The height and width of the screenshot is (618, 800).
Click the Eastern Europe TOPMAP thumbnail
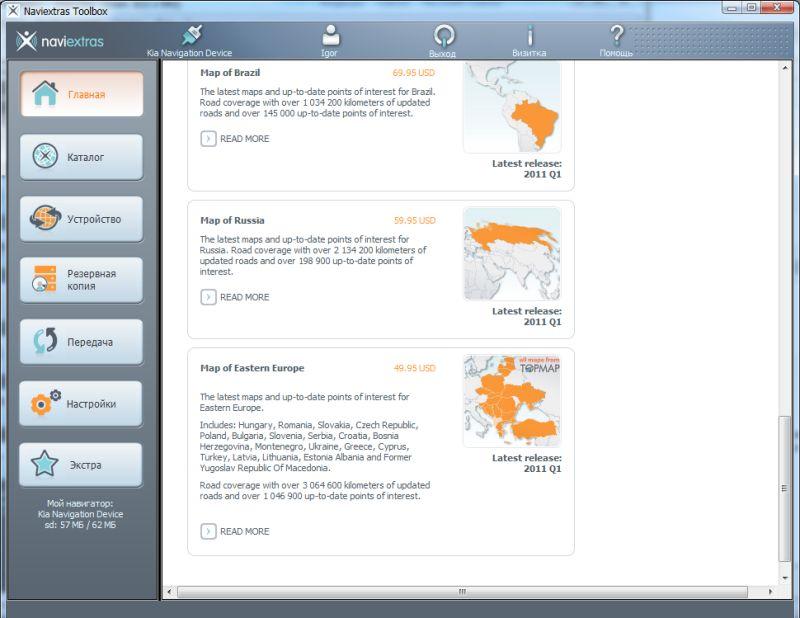(512, 401)
